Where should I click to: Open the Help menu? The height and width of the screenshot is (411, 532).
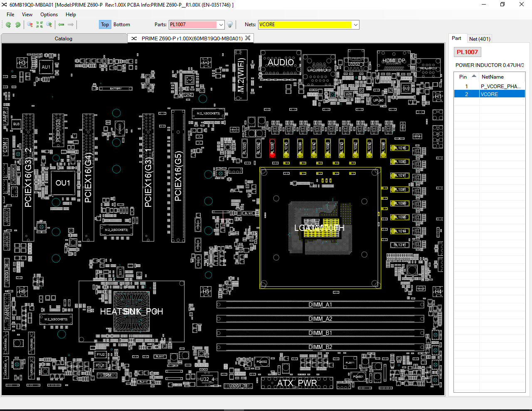[71, 14]
